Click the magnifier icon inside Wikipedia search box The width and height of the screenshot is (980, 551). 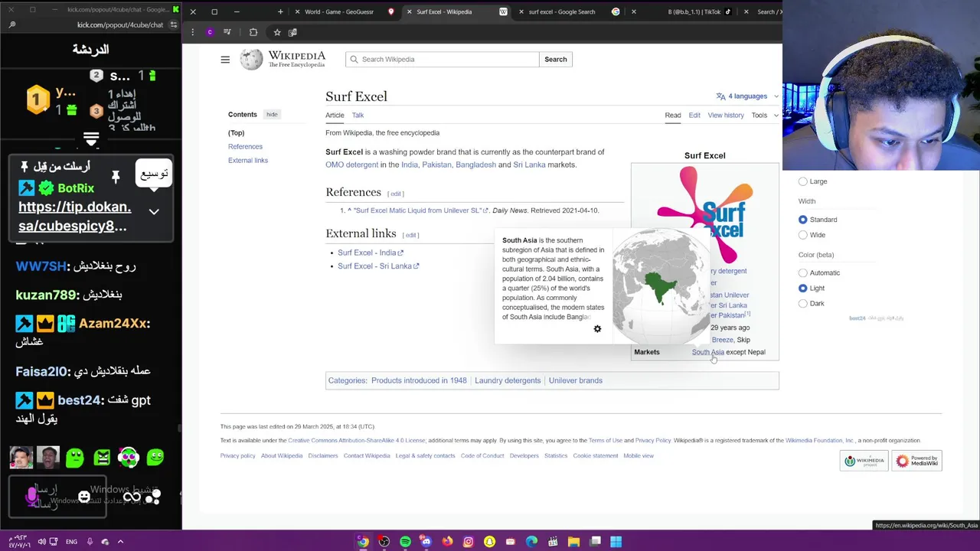pyautogui.click(x=354, y=59)
